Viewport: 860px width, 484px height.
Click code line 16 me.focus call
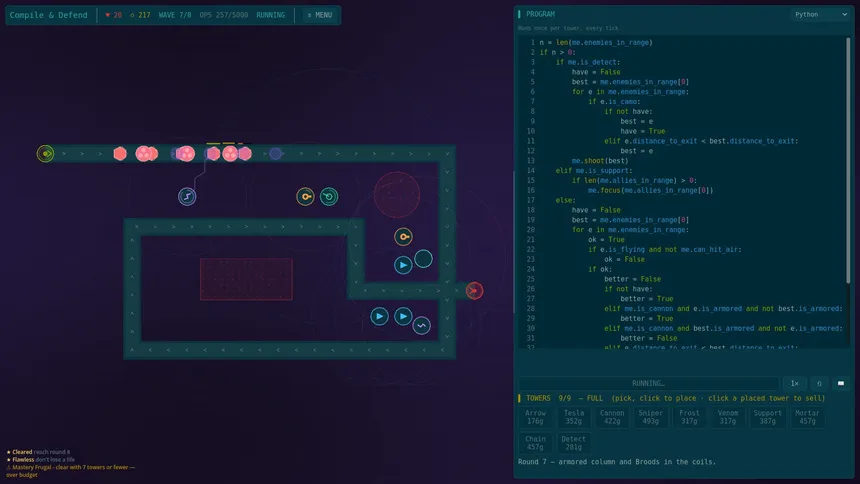[650, 190]
